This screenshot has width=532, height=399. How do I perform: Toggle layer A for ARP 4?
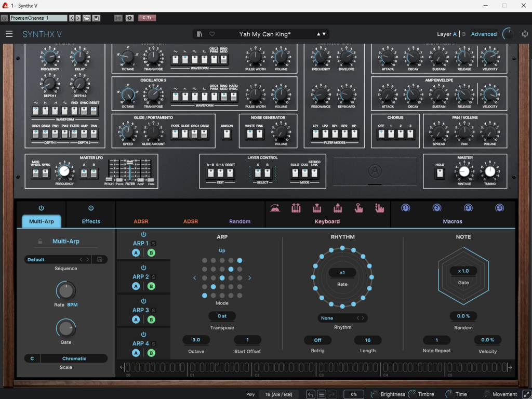click(136, 353)
